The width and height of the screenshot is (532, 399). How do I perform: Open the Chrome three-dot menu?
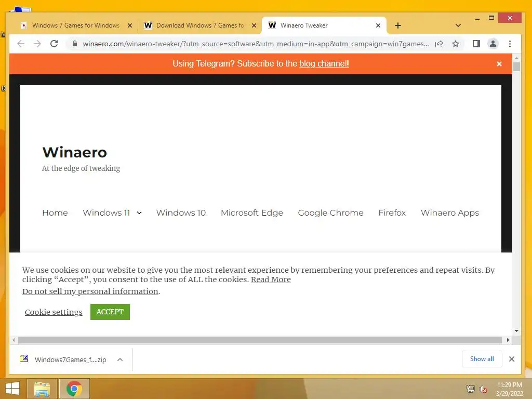(510, 44)
